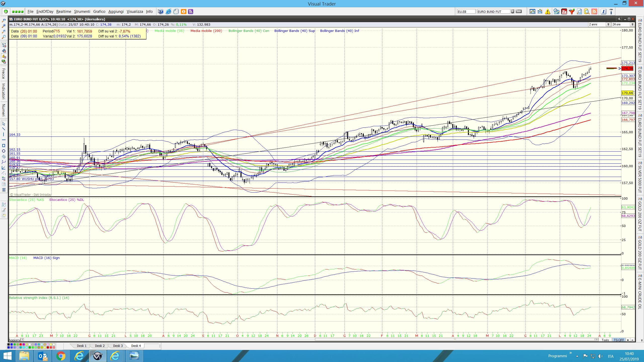Open the purple RSS feed icon

(191, 12)
